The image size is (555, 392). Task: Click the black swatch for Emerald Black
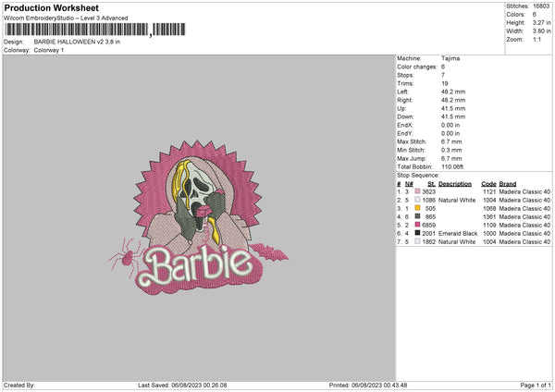(418, 233)
